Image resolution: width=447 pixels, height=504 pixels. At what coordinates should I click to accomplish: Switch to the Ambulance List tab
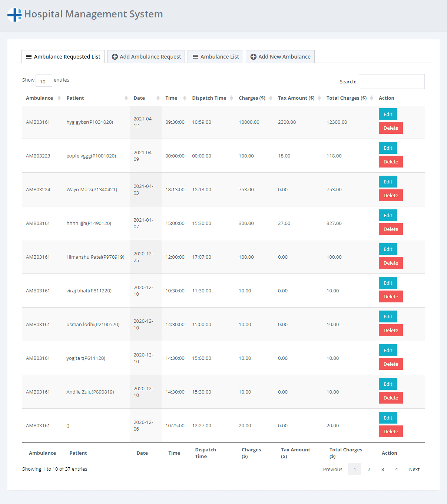click(x=215, y=57)
